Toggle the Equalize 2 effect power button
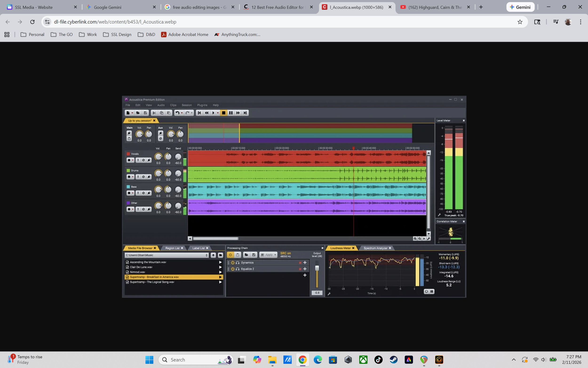This screenshot has width=588, height=368. click(233, 269)
